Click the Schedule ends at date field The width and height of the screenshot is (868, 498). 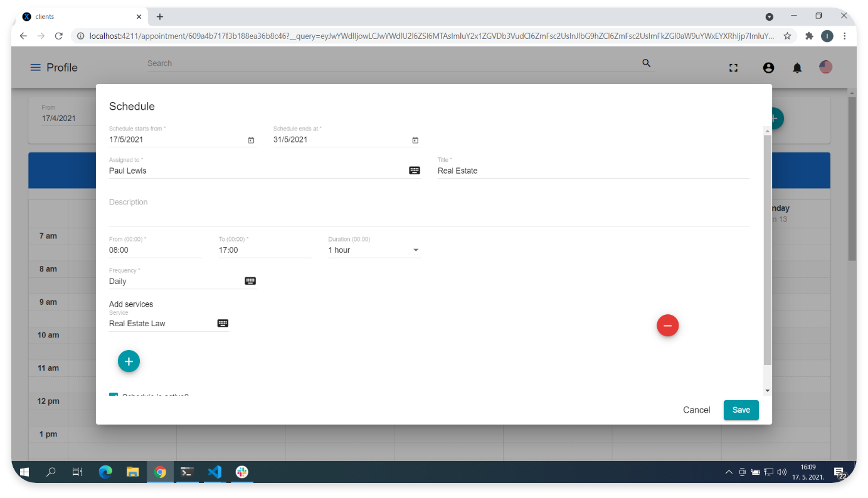tap(346, 139)
